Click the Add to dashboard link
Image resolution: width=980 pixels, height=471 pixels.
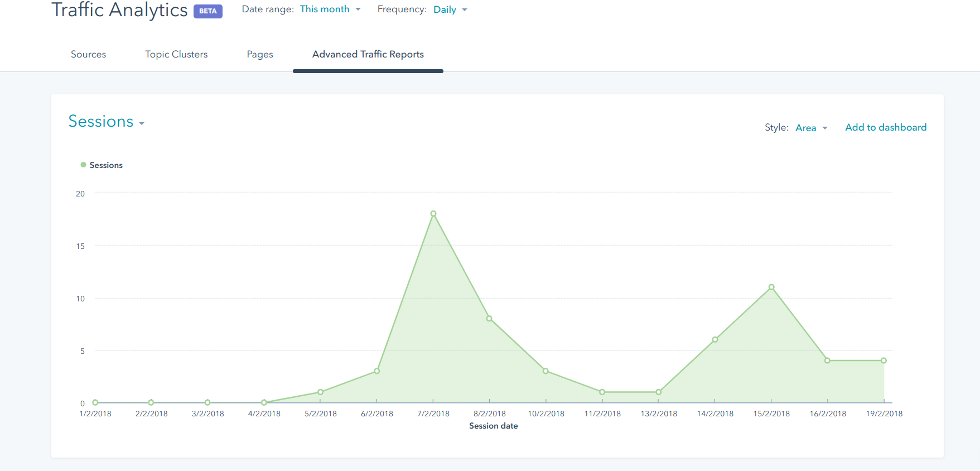point(885,127)
